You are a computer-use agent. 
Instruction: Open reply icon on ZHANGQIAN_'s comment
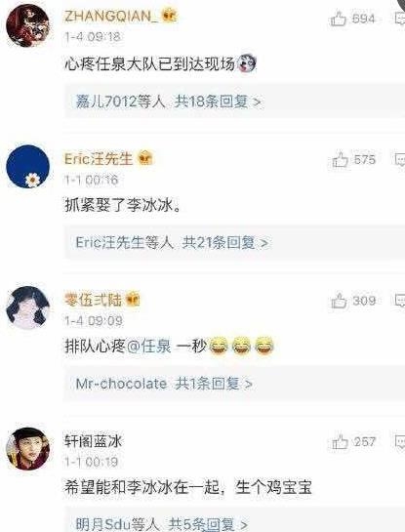[x=400, y=19]
